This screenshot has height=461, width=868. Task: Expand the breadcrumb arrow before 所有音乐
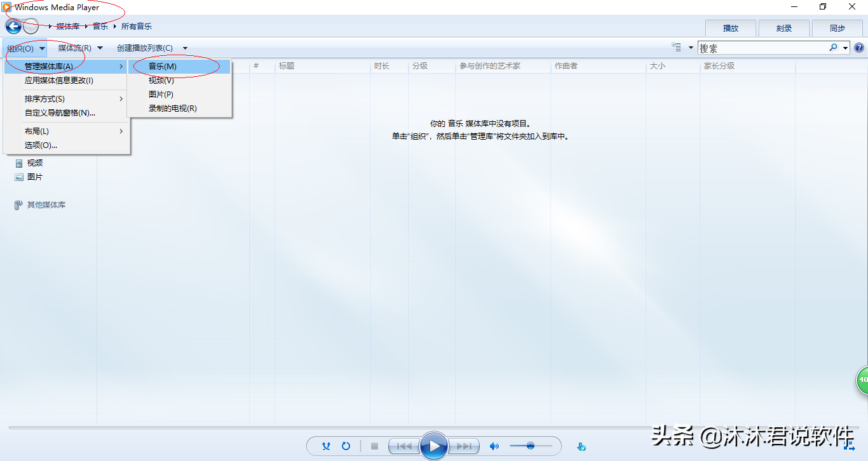[115, 27]
